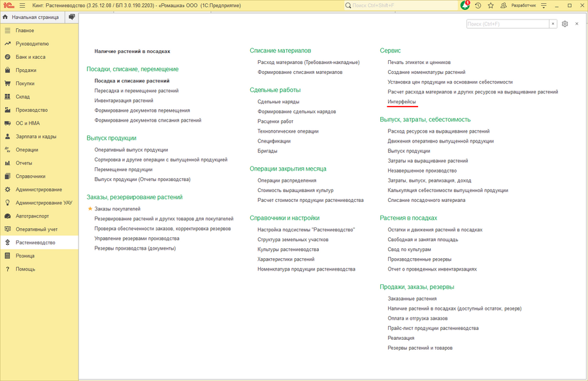Open Операции распределения
The image size is (588, 381).
click(x=287, y=180)
